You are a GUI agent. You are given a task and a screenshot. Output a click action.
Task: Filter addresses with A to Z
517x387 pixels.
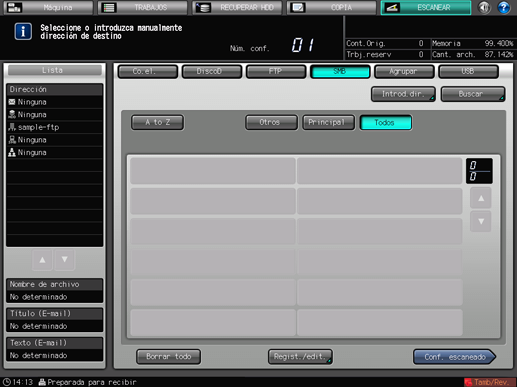157,122
